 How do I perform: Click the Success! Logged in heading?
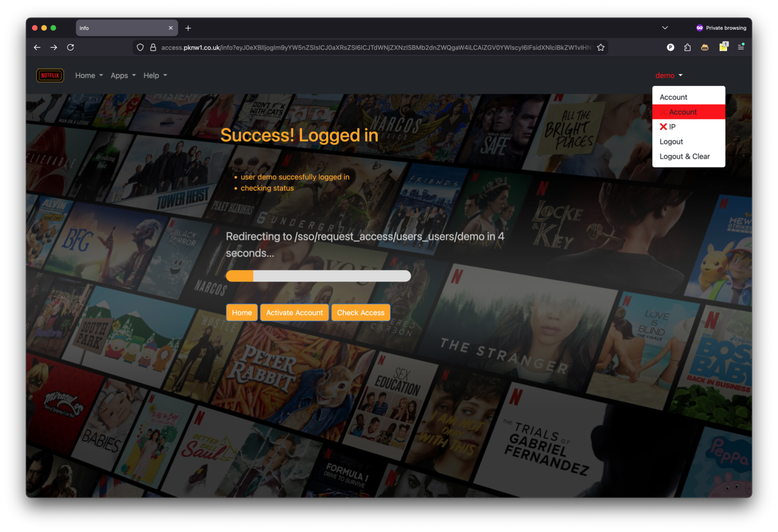tap(299, 135)
